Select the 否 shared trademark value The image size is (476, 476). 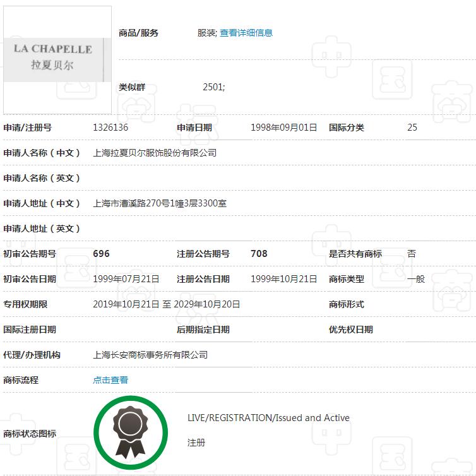point(412,254)
